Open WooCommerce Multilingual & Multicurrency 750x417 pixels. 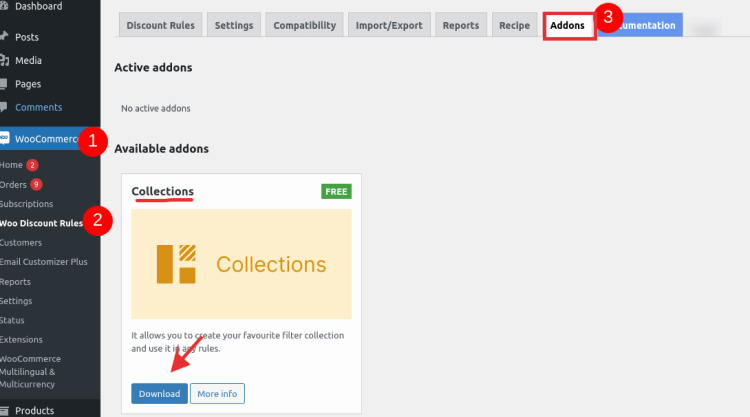pos(31,372)
